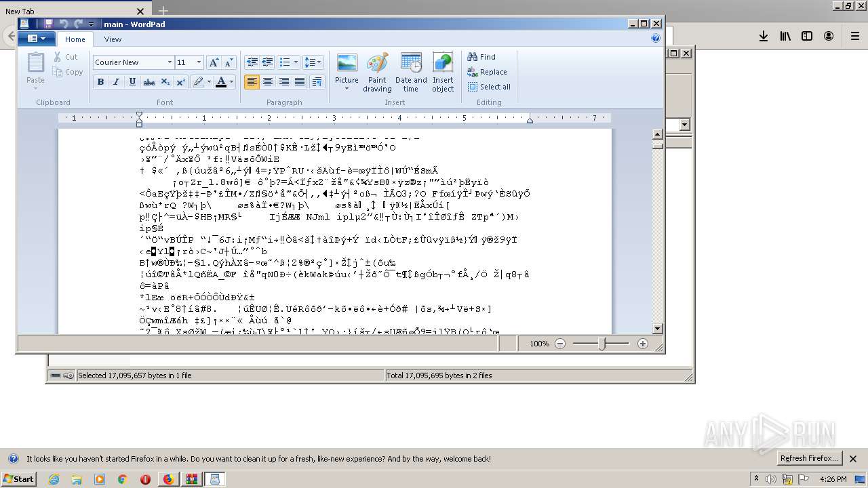Viewport: 868px width, 488px height.
Task: Apply the font color A swatch
Action: [x=220, y=82]
